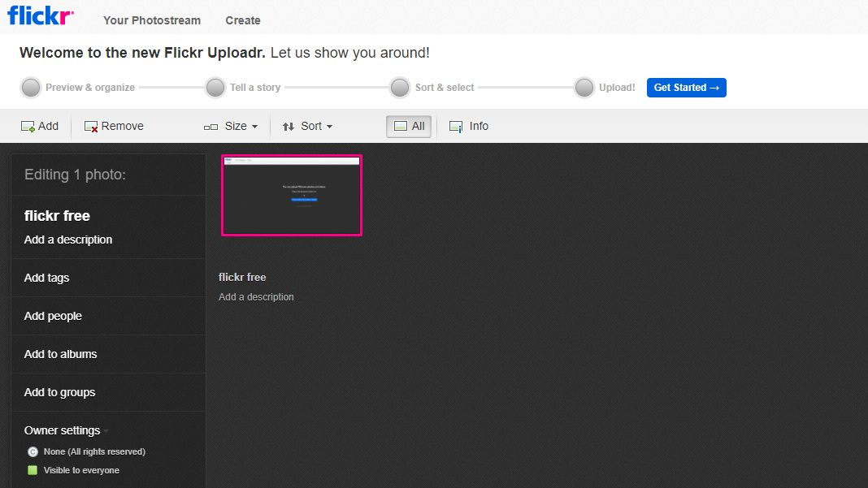Select the Sort & select step circle
Screen dimensions: 868x488
point(399,88)
